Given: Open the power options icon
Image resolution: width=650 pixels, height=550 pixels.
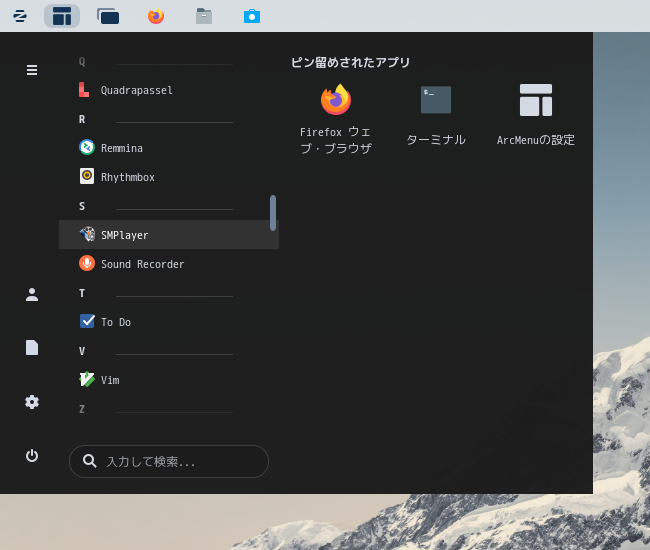Looking at the screenshot, I should tap(32, 456).
